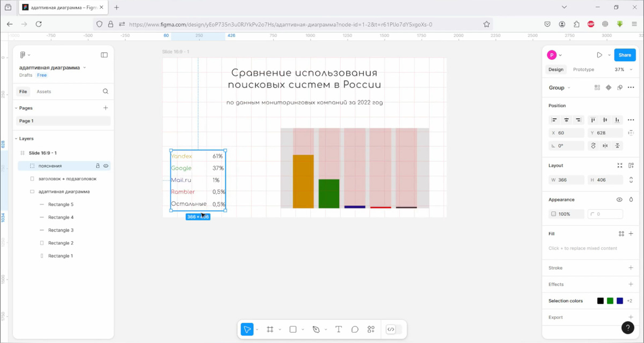The width and height of the screenshot is (644, 343).
Task: Select the Pen tool
Action: coord(316,330)
